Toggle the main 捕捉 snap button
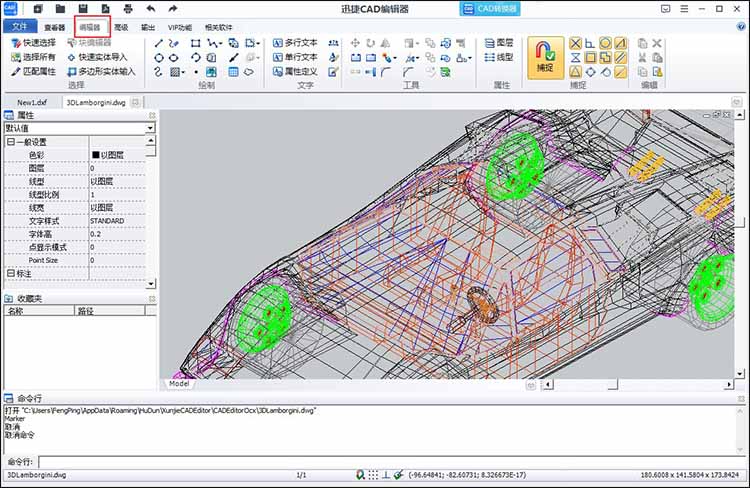The image size is (750, 488). (x=545, y=58)
